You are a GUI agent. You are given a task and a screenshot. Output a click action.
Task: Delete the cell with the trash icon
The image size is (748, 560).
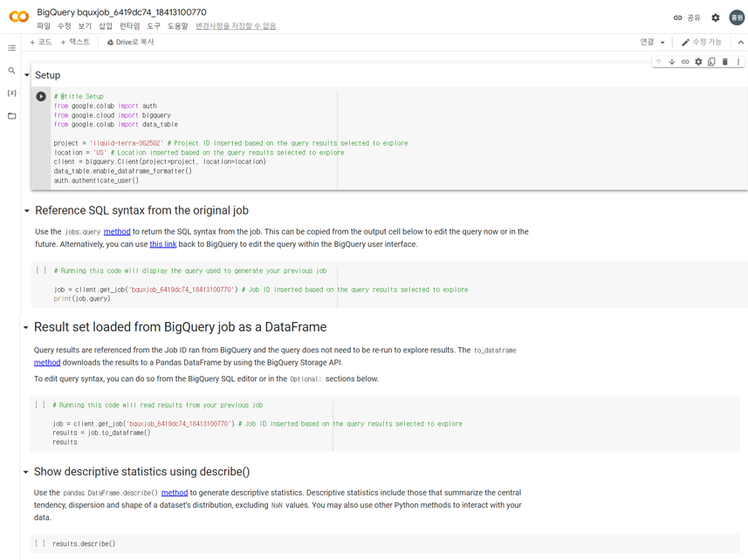725,61
